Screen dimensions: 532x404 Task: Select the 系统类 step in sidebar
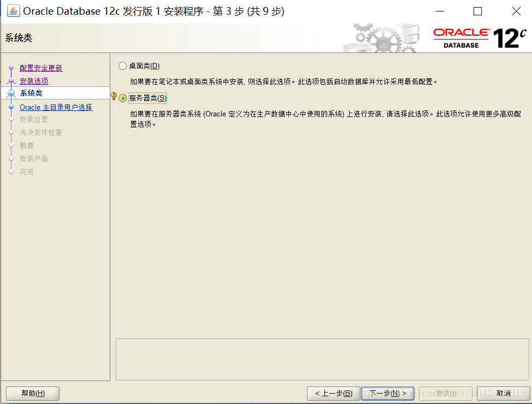point(56,93)
